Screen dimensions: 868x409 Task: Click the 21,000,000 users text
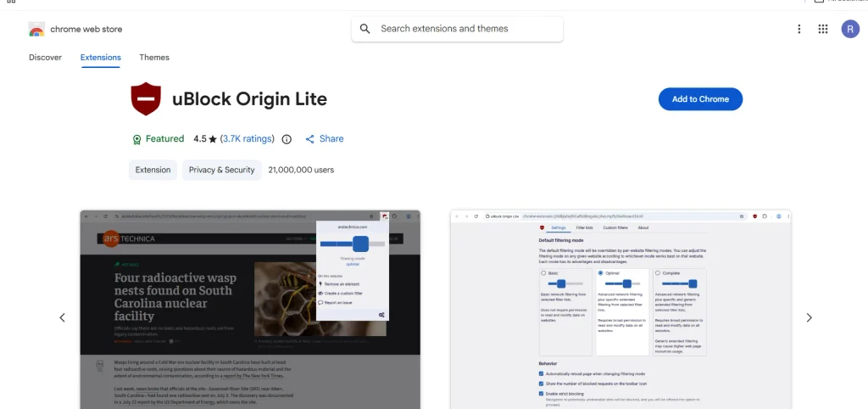pyautogui.click(x=301, y=171)
